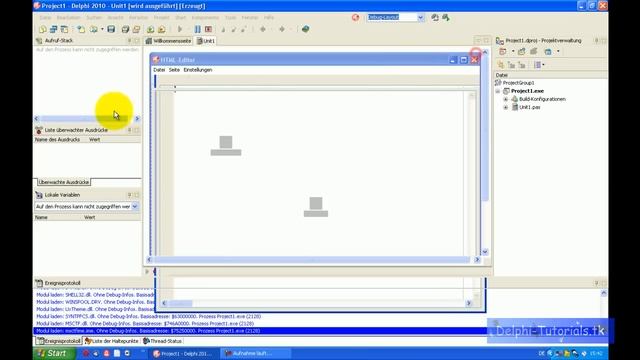The image size is (640, 360).
Task: Stop the program with the red reset icon
Action: (x=208, y=29)
